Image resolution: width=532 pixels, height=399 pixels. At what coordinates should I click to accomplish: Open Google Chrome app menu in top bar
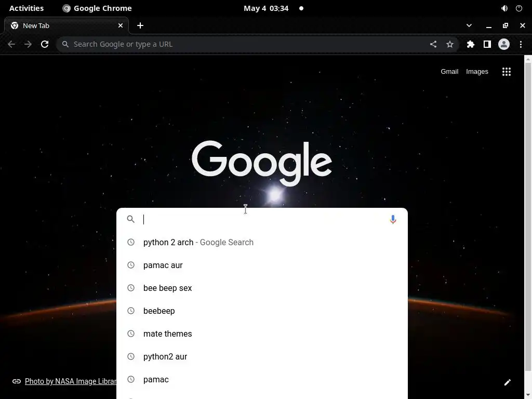[x=97, y=8]
